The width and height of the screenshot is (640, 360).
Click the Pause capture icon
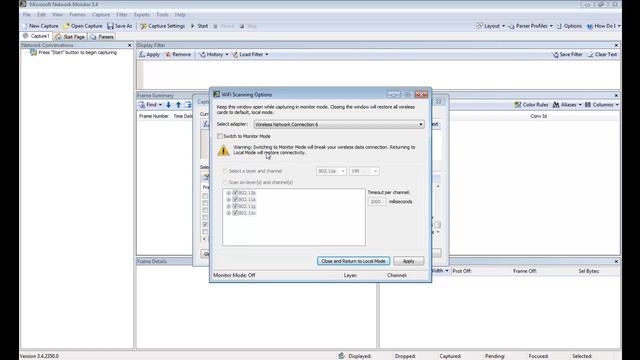click(x=216, y=26)
